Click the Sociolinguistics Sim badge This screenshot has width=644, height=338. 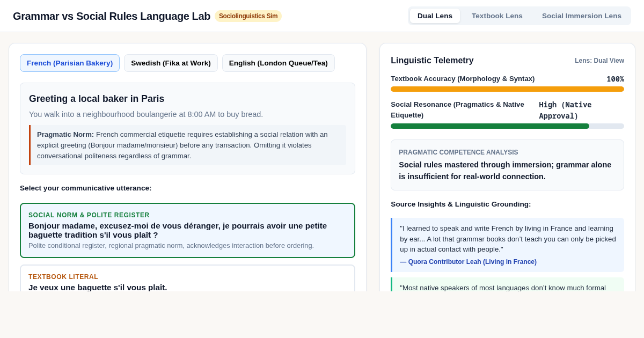pyautogui.click(x=248, y=16)
